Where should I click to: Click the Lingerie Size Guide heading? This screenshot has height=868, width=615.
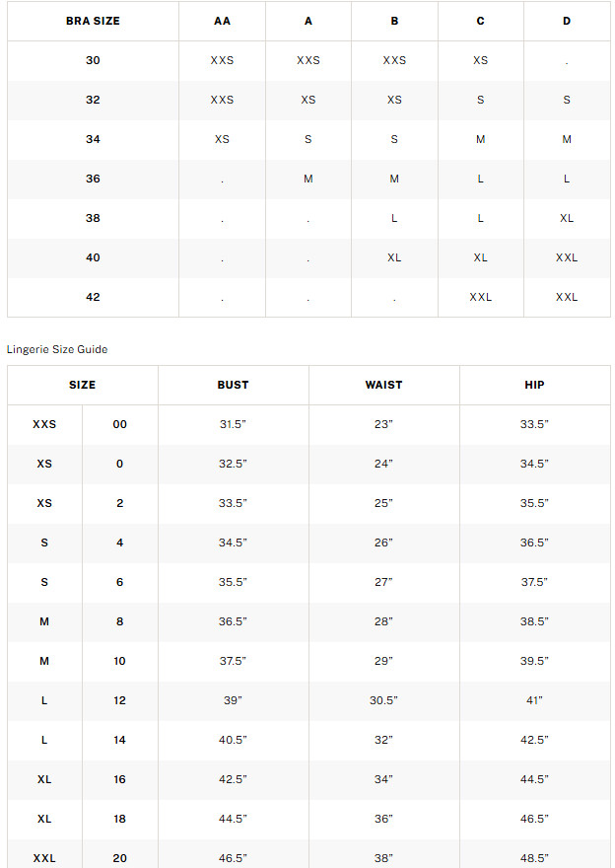tap(57, 349)
